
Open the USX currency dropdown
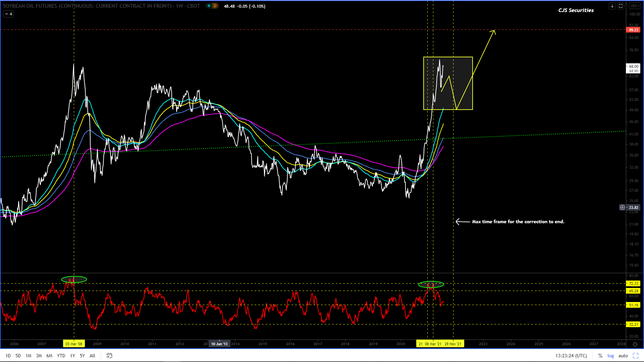pyautogui.click(x=635, y=6)
